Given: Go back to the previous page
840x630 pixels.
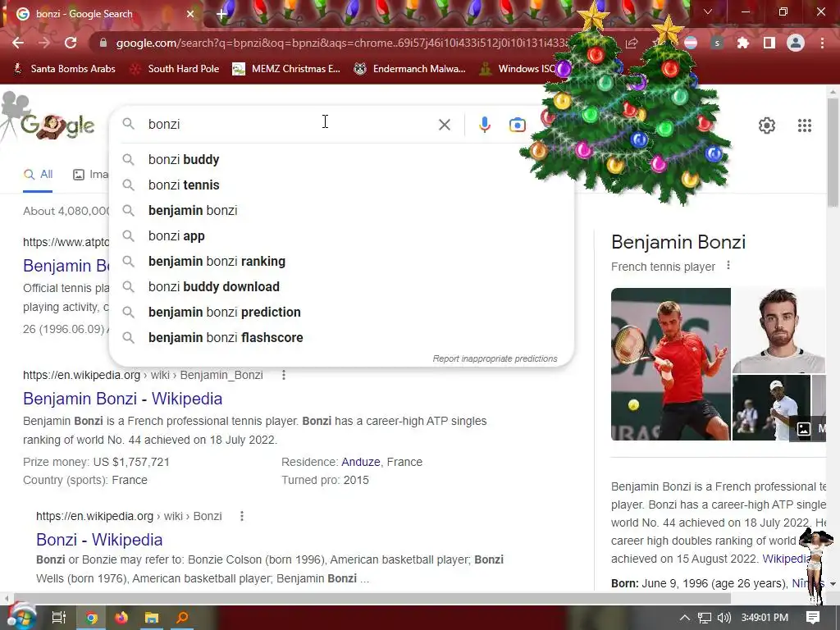Looking at the screenshot, I should [18, 43].
